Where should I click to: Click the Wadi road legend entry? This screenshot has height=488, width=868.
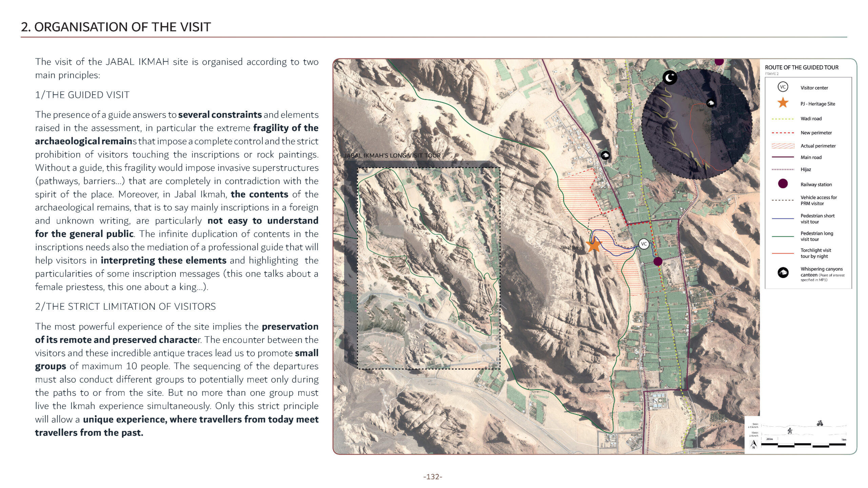pyautogui.click(x=811, y=119)
